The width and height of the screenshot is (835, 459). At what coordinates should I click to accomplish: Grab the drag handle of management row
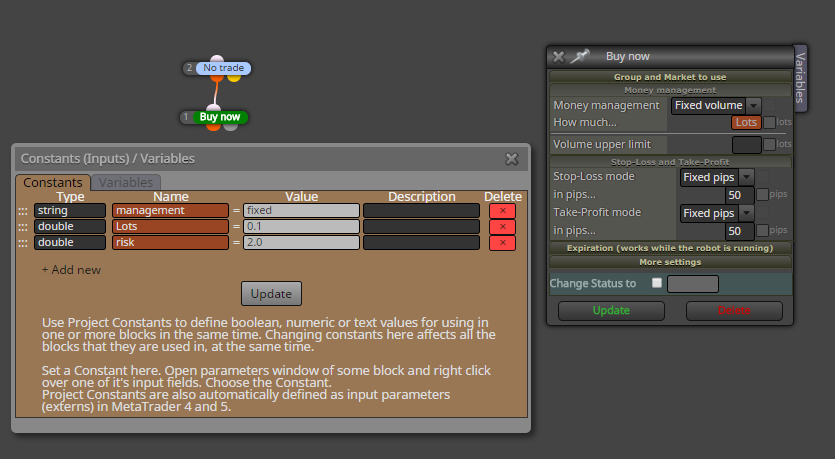pyautogui.click(x=22, y=211)
